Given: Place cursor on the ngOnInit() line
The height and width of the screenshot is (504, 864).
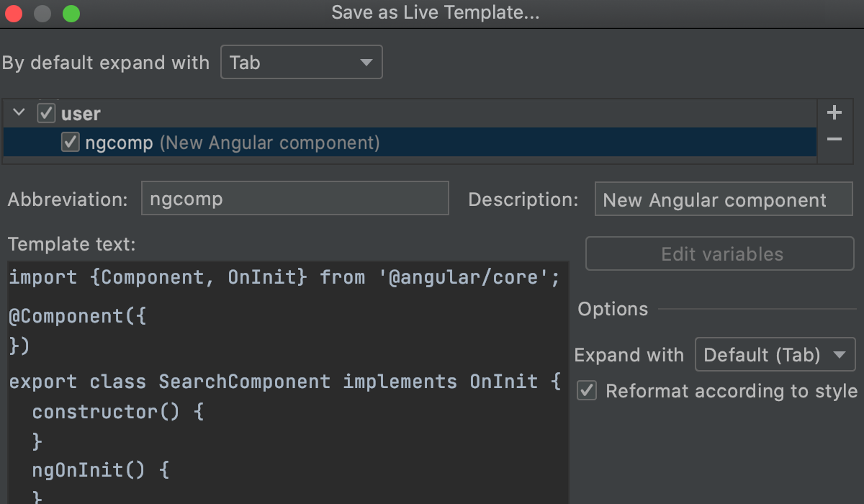Looking at the screenshot, I should 101,471.
